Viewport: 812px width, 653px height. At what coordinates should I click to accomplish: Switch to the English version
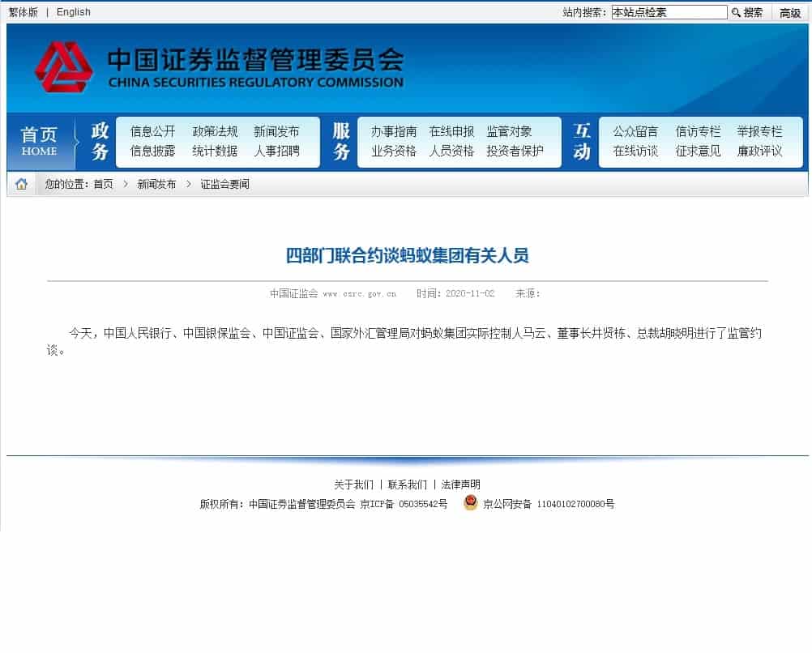(74, 12)
